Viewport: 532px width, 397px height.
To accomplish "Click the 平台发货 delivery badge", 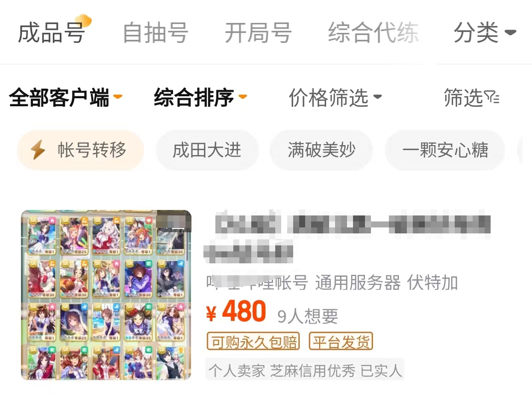I will [x=341, y=341].
